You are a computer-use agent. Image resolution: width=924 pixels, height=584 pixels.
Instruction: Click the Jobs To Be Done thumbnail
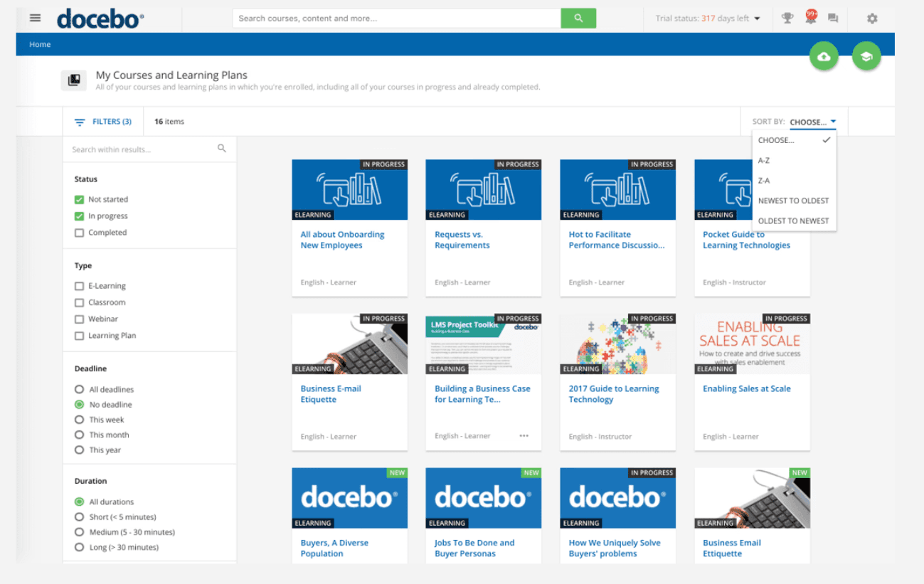[484, 498]
